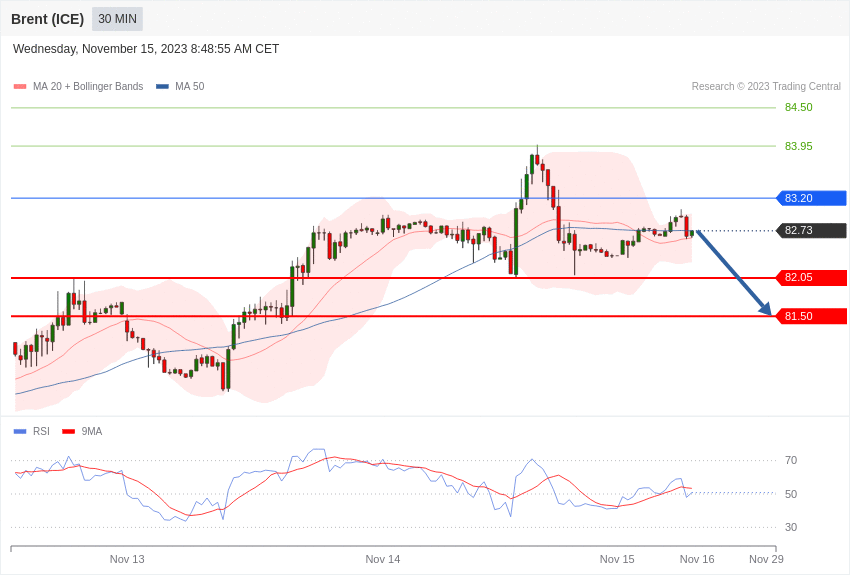This screenshot has width=850, height=576.
Task: Click the Nov 14 date axis label
Action: (x=383, y=559)
